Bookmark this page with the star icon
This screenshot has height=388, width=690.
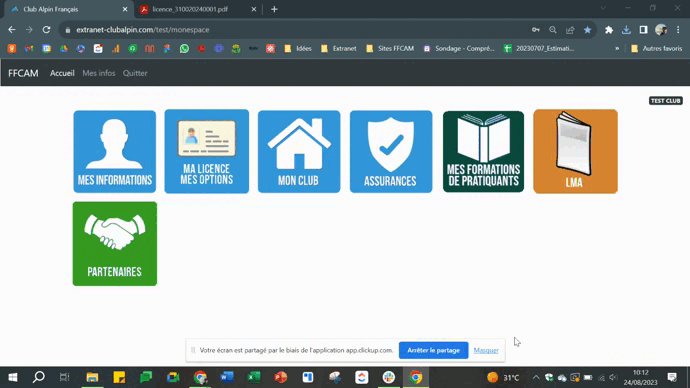click(x=587, y=30)
